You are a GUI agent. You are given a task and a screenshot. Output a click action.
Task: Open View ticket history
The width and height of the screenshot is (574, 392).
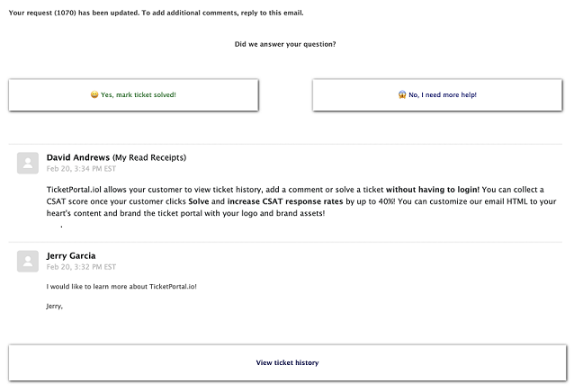tap(287, 362)
